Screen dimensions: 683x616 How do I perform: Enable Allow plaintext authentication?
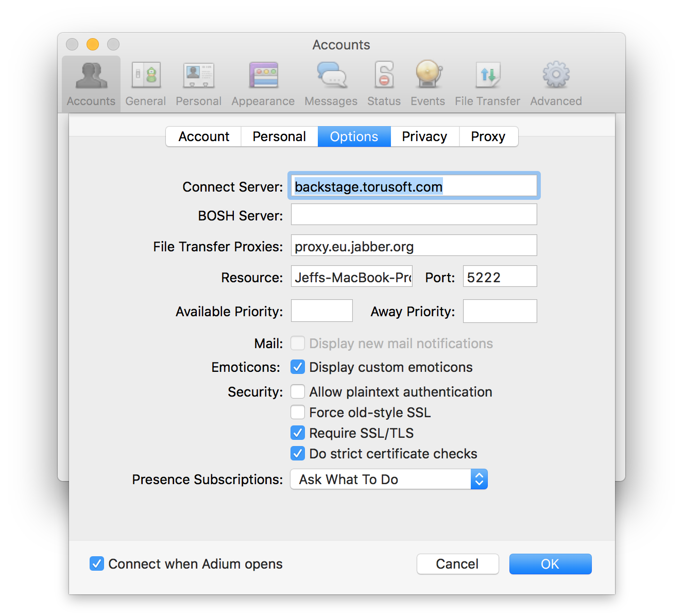[298, 391]
